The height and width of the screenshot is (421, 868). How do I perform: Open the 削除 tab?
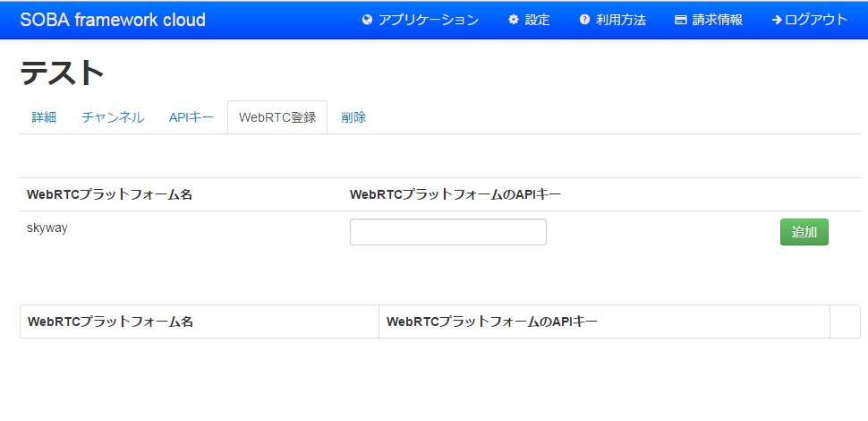point(353,117)
